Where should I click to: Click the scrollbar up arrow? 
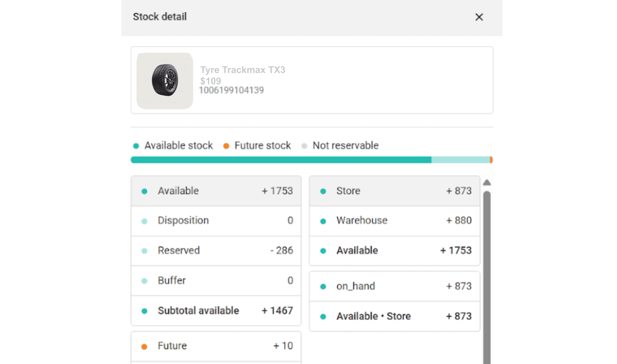[x=487, y=182]
